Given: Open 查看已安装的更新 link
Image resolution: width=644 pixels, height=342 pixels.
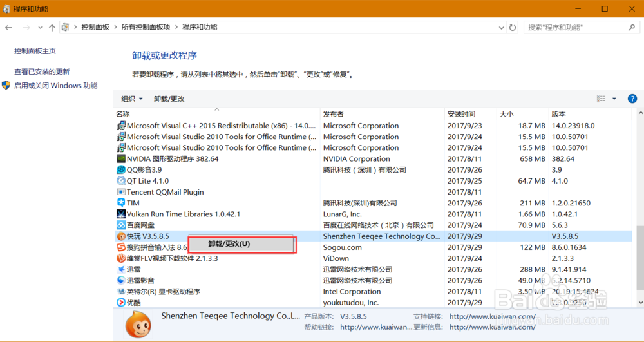Looking at the screenshot, I should point(42,71).
